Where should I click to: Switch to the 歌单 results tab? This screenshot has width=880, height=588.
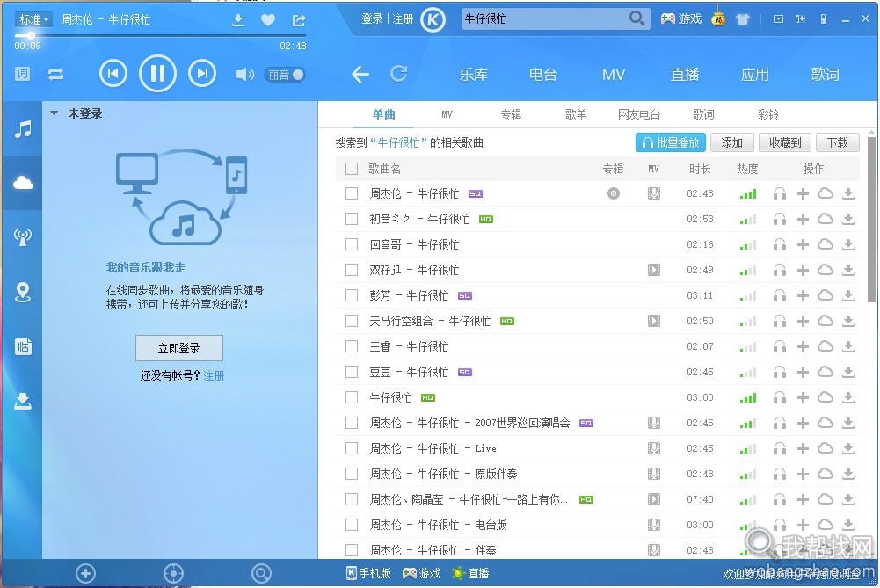coord(576,114)
